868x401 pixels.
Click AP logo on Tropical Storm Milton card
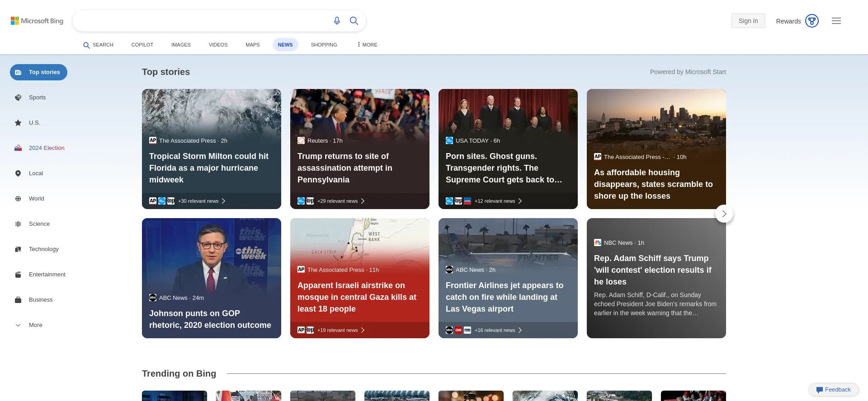tap(153, 140)
